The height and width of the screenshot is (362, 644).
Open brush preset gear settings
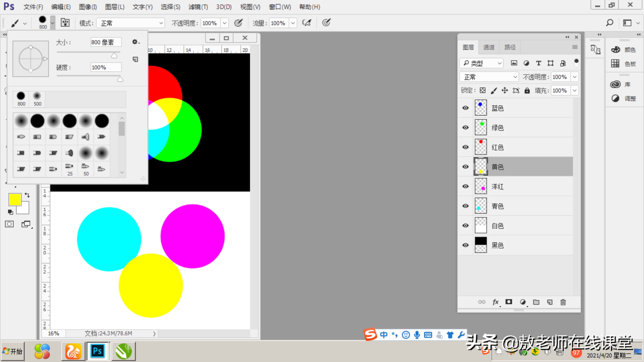tap(135, 42)
